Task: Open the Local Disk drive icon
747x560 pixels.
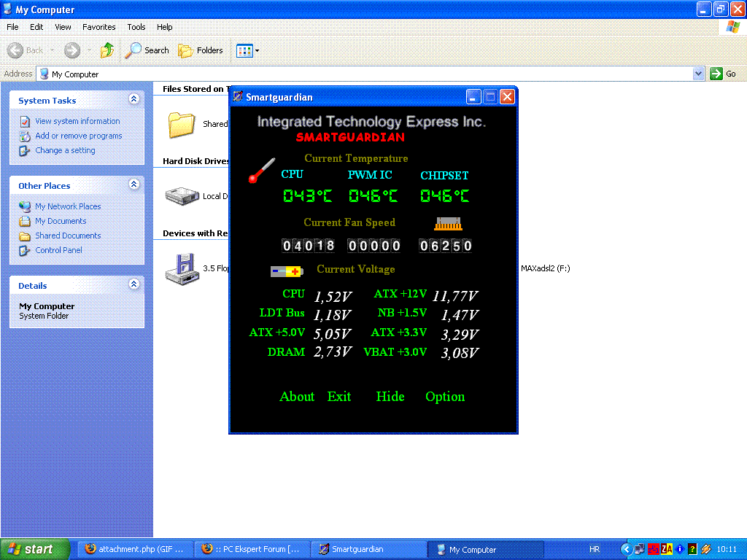Action: (182, 195)
